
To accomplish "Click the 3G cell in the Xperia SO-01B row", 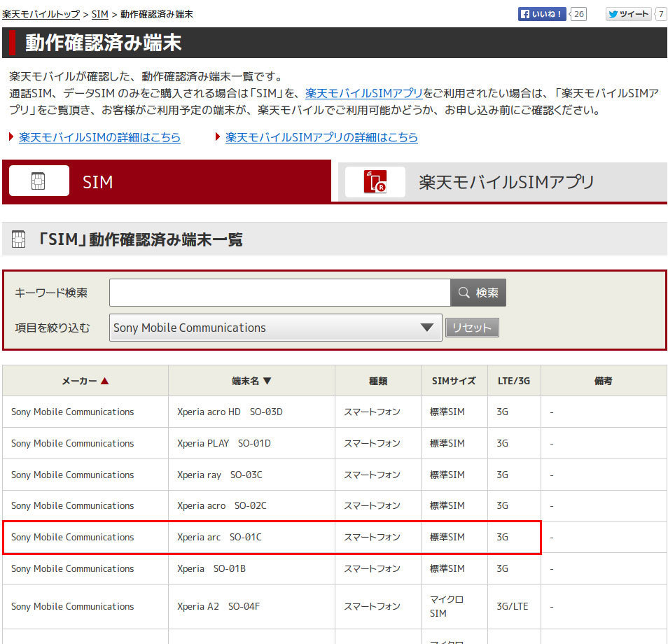I will (x=514, y=568).
